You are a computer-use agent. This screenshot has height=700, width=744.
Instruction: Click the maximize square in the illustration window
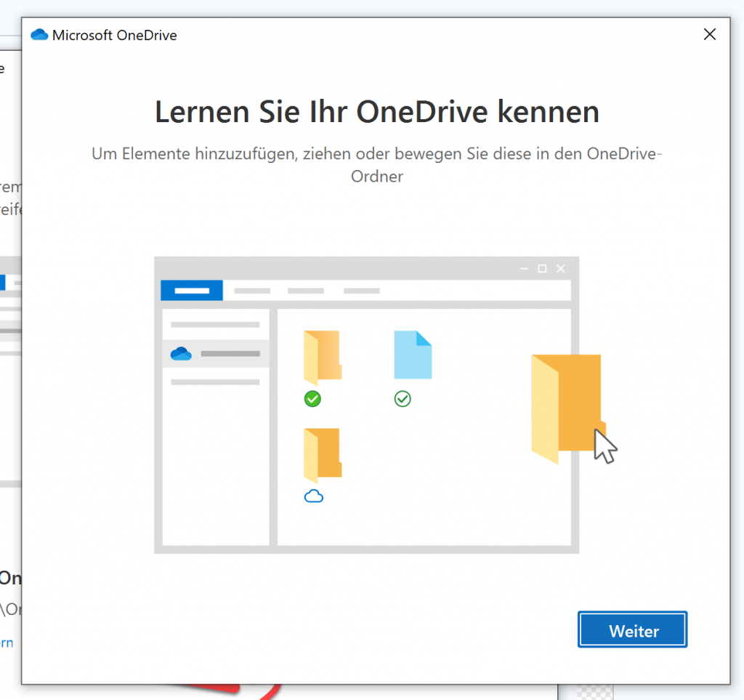[x=542, y=268]
